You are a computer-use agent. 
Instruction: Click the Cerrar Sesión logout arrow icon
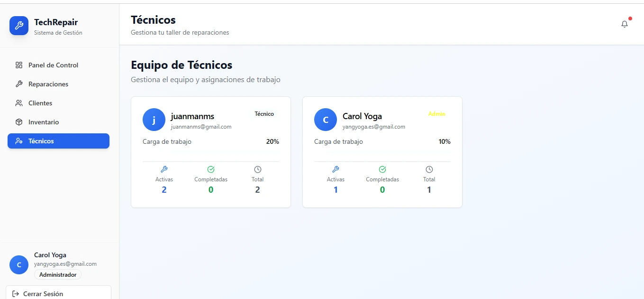16,294
